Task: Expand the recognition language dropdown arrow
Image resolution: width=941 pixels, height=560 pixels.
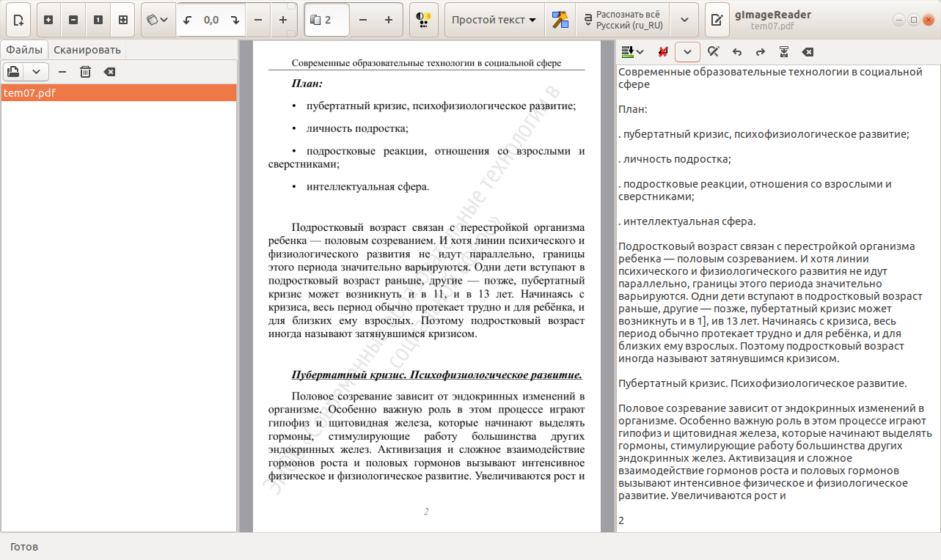Action: click(x=684, y=20)
